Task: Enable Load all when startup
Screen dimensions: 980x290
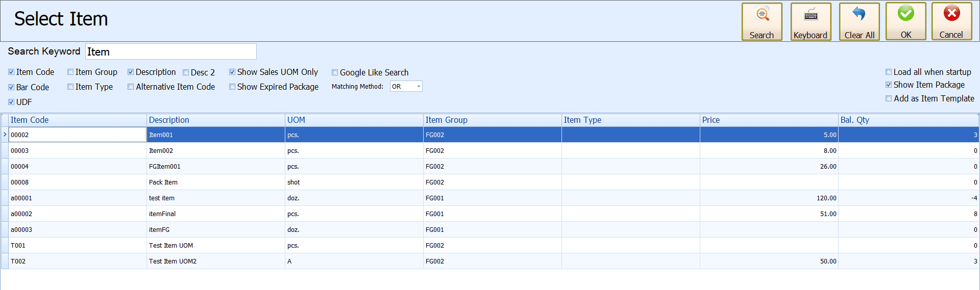Action: [x=889, y=72]
